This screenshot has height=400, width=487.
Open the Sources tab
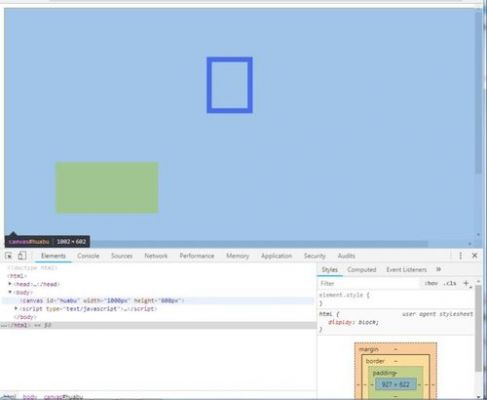tap(122, 256)
